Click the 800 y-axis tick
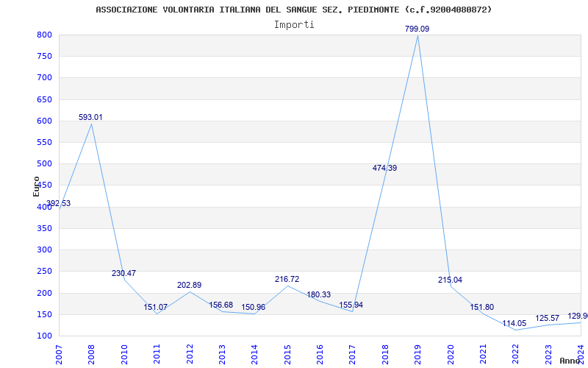 click(44, 35)
